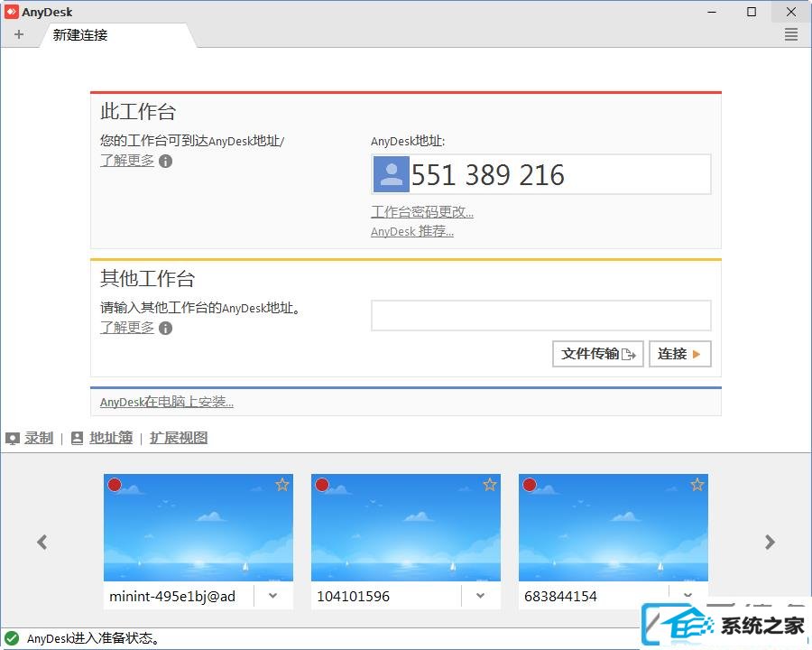Click info icon under 此工作台 了解更多

(x=166, y=162)
